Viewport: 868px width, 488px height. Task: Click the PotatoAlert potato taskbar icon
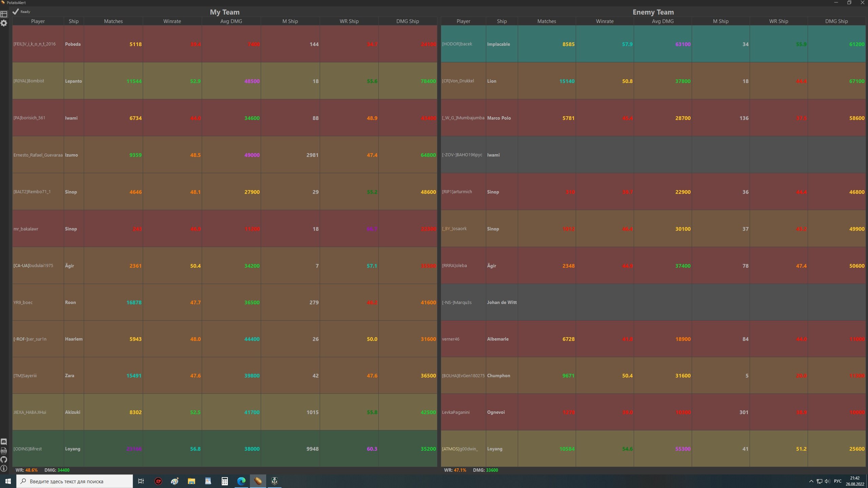[x=258, y=481]
